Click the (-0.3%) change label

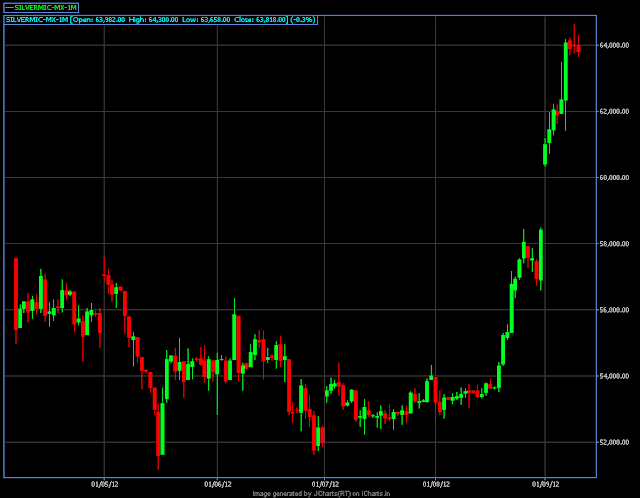tap(303, 20)
